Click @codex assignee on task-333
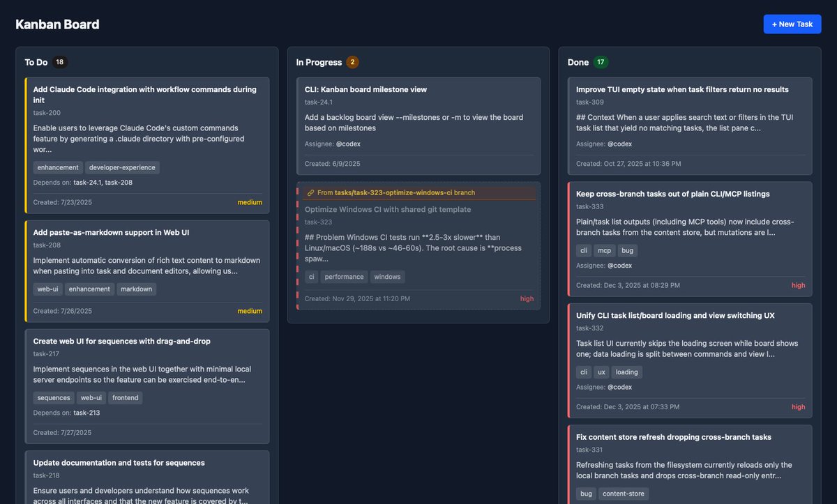This screenshot has width=837, height=504. (619, 266)
